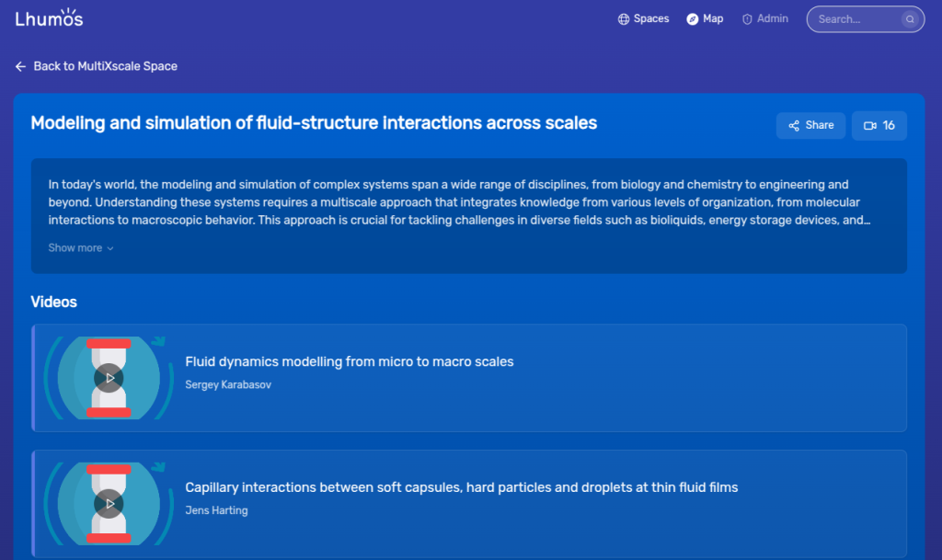Play the Fluid dynamics modelling video
The height and width of the screenshot is (560, 942).
click(x=109, y=378)
